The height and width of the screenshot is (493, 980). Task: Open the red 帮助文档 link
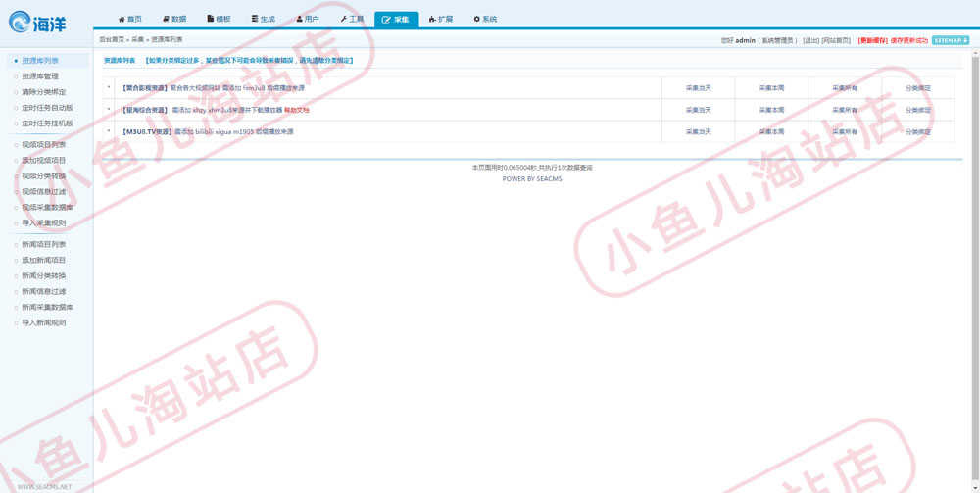pyautogui.click(x=296, y=110)
